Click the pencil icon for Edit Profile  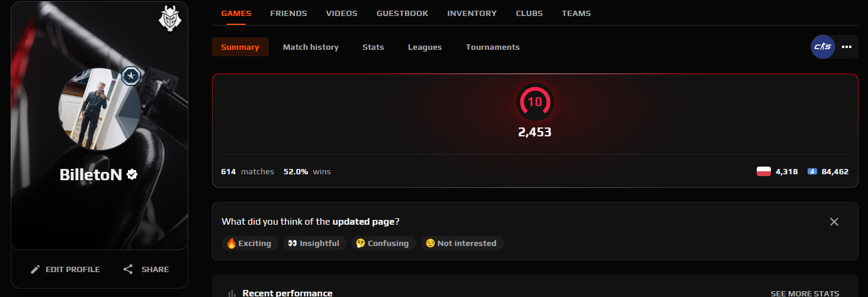click(x=36, y=269)
